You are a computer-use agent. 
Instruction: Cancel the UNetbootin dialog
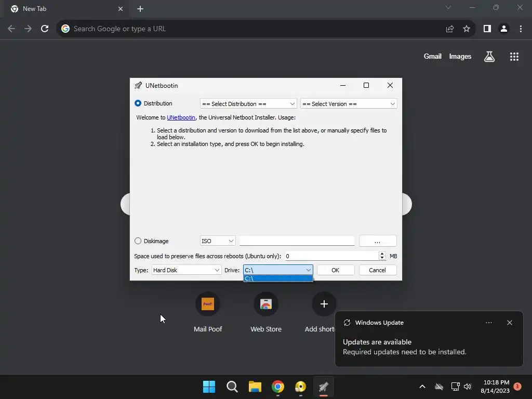[x=377, y=270]
